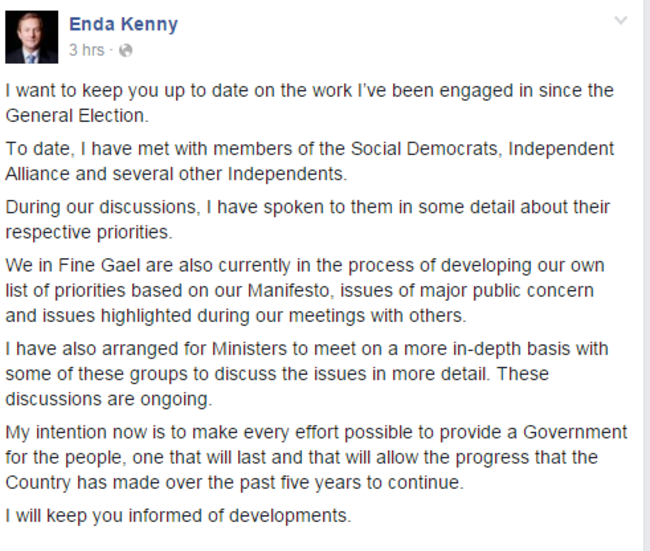Click the paragraph mentioning Social Democrats
Viewport: 650px width, 551px height.
tap(309, 161)
